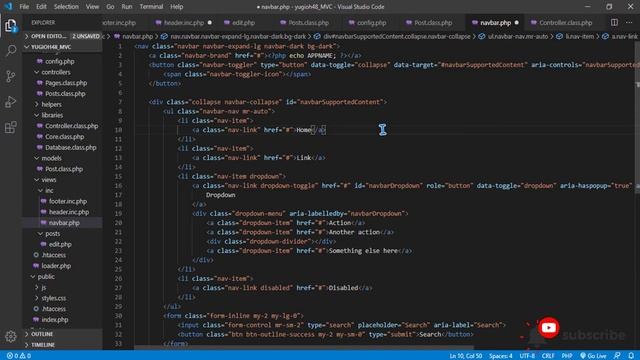The height and width of the screenshot is (360, 640).
Task: Click the Go Live status bar button
Action: click(x=593, y=356)
